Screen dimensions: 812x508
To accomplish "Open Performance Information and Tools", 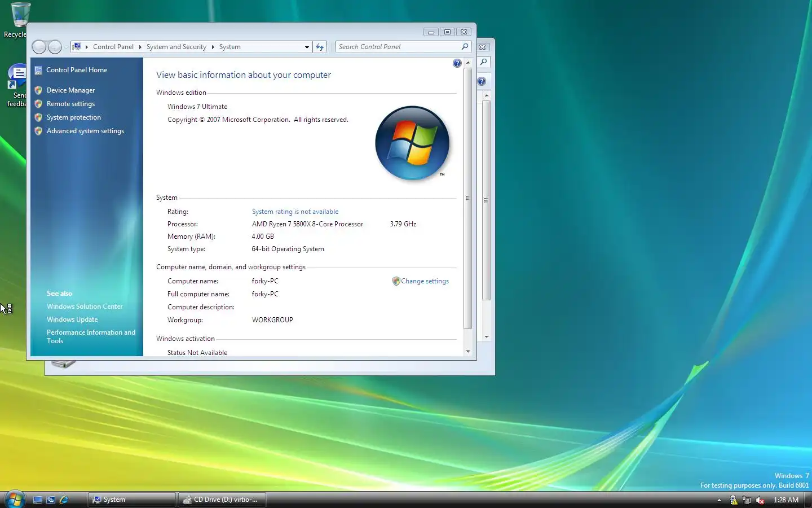I will (x=91, y=336).
